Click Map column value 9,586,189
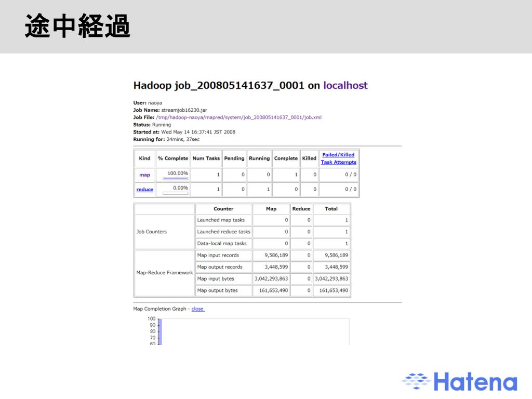This screenshot has height=399, width=532. 276,255
